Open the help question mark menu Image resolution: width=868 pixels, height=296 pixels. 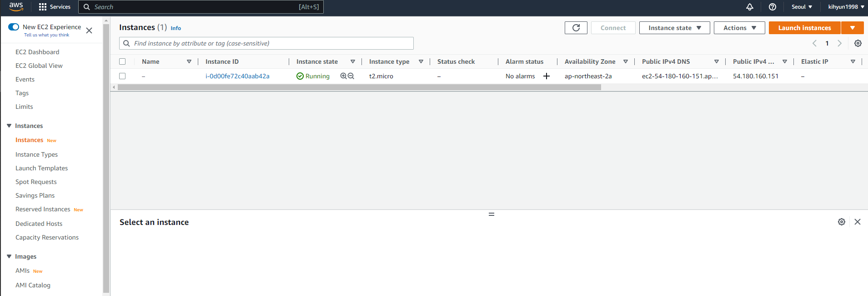tap(773, 7)
